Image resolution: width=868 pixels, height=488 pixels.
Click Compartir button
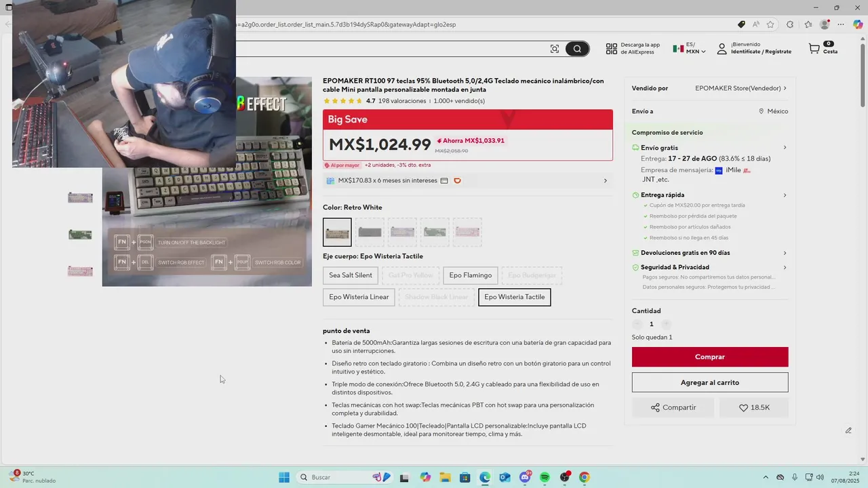tap(673, 407)
